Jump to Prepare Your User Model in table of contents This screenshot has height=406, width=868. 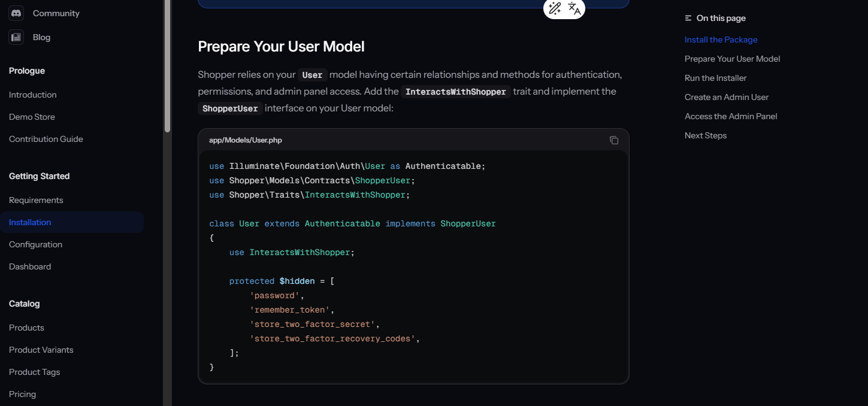(733, 59)
